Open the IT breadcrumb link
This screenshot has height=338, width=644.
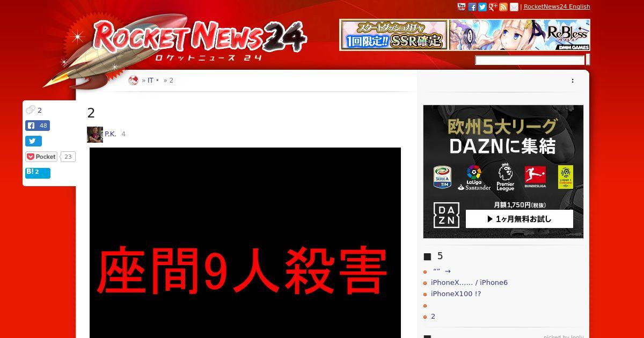coord(151,80)
